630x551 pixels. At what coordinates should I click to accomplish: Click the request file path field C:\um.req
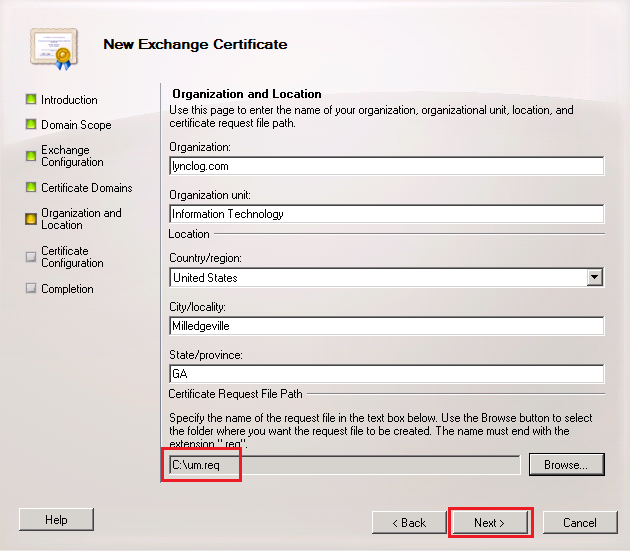[344, 465]
